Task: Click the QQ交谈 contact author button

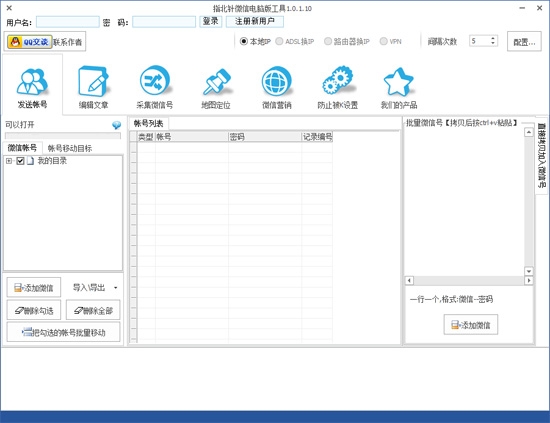Action: click(30, 42)
